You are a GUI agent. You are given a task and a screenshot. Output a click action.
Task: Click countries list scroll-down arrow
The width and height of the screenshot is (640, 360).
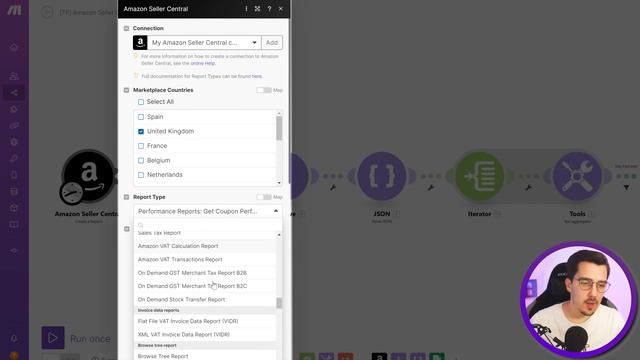(279, 183)
